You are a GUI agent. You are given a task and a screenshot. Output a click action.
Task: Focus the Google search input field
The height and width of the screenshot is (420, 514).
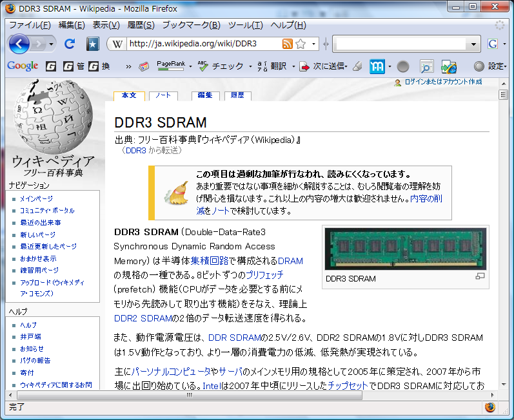(401, 44)
